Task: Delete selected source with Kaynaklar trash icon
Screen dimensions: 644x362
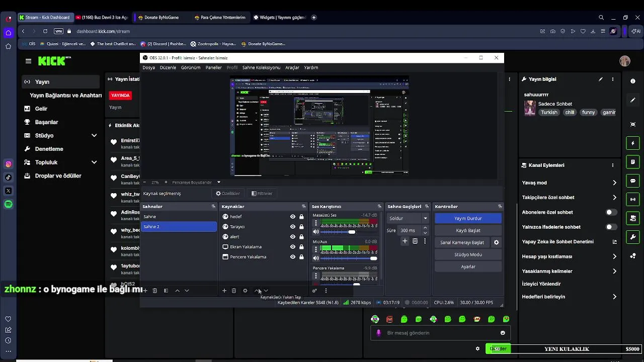Action: tap(234, 291)
